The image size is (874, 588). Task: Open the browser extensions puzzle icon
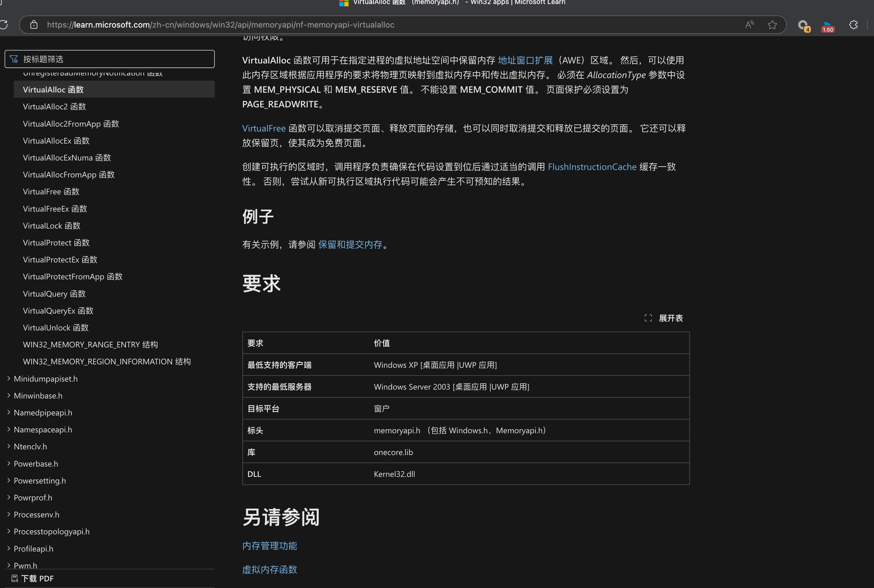click(853, 25)
